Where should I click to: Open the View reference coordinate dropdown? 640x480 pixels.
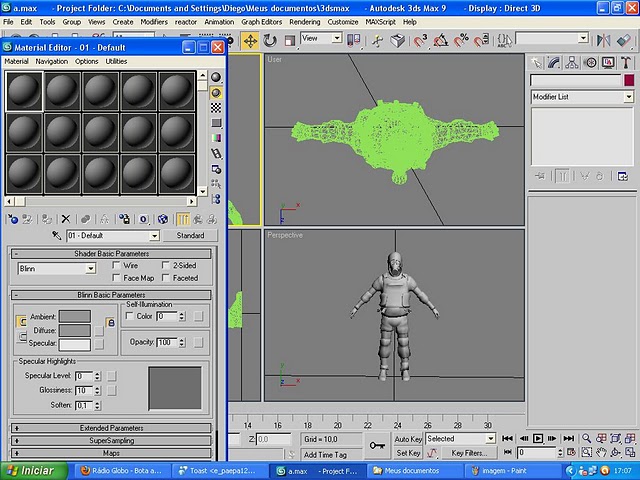[x=337, y=38]
